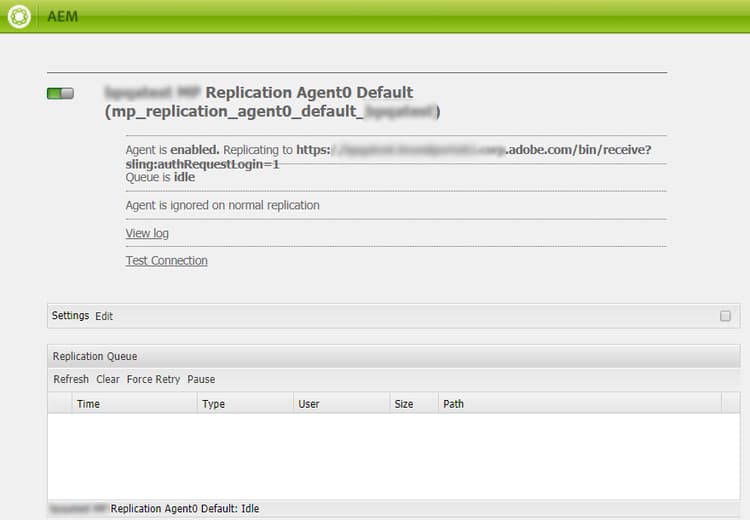This screenshot has width=750, height=520.
Task: Sort queue by Type column
Action: tap(213, 404)
